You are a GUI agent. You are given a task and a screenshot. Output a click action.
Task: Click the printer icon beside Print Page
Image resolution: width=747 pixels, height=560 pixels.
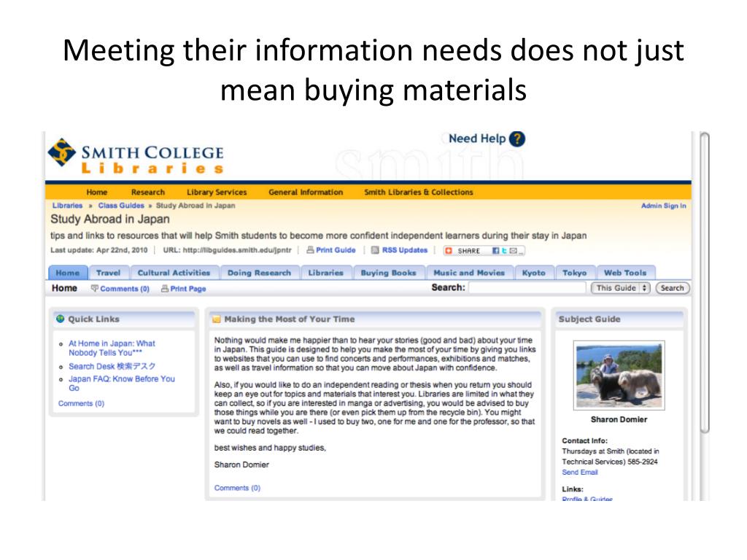pyautogui.click(x=165, y=289)
